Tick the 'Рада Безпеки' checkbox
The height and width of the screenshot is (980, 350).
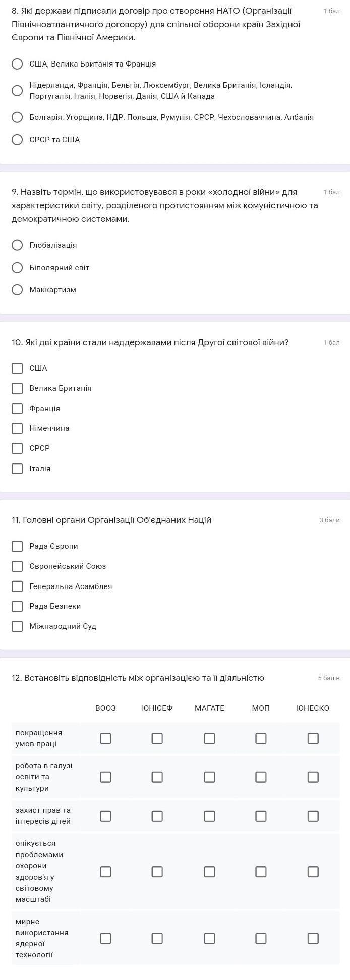17,606
